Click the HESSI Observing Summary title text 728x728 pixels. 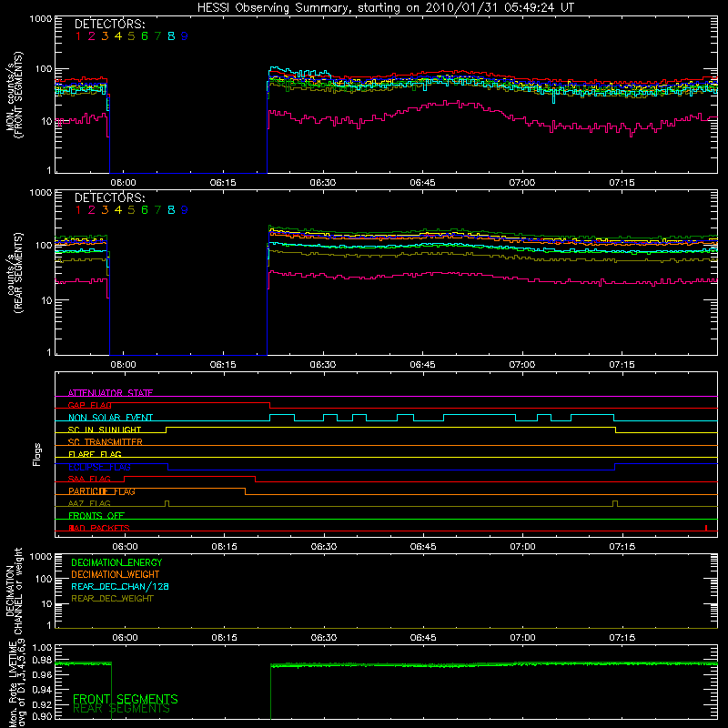(x=386, y=8)
